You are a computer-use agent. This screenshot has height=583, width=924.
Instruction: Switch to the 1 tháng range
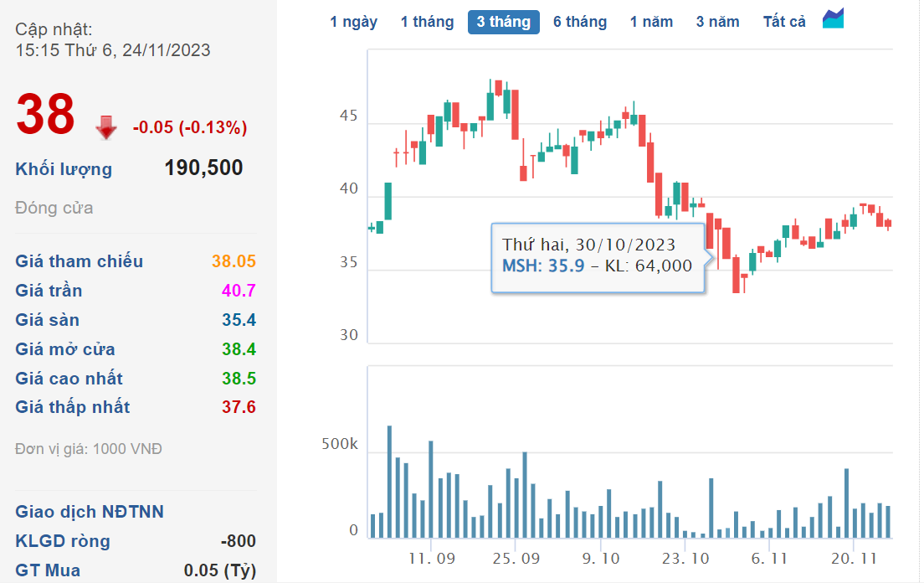click(427, 22)
